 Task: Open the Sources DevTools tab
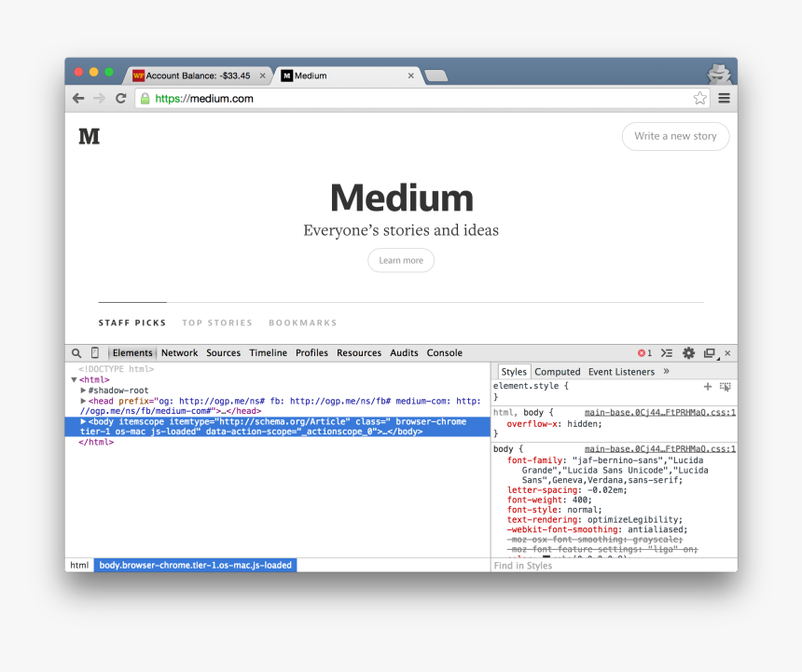click(224, 352)
